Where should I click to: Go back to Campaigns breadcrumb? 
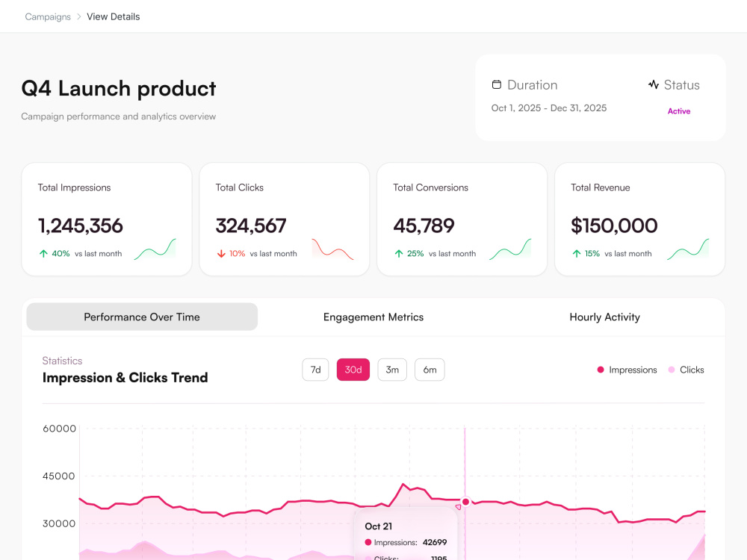coord(48,16)
